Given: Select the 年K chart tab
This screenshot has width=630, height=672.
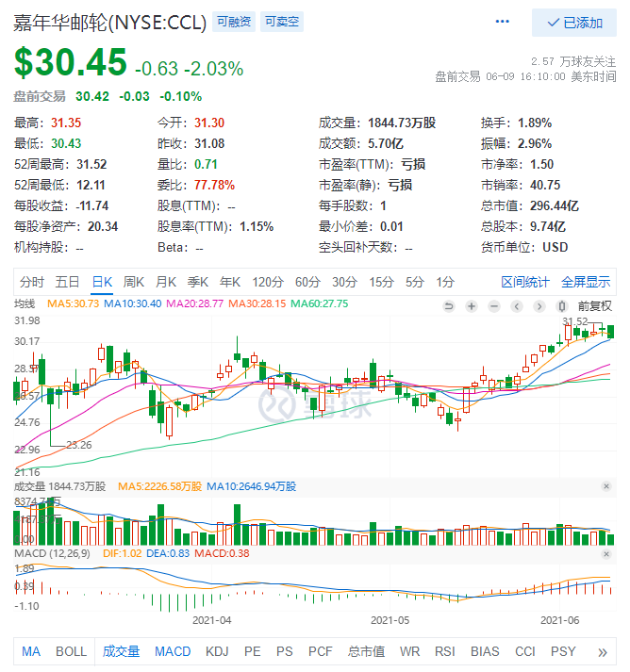Looking at the screenshot, I should pos(230,282).
